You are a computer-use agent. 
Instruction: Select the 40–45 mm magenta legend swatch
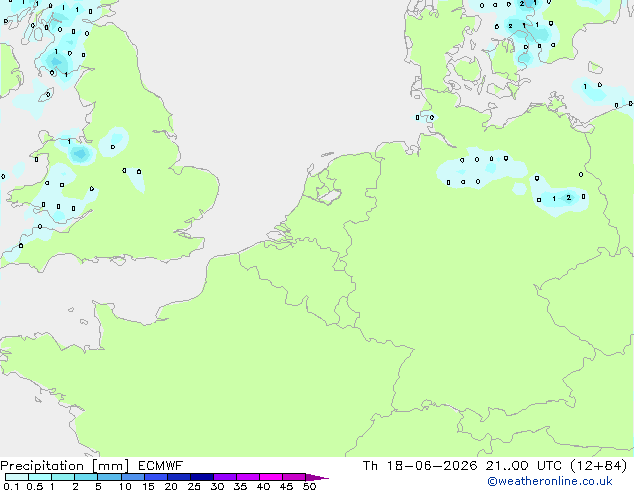point(271,477)
